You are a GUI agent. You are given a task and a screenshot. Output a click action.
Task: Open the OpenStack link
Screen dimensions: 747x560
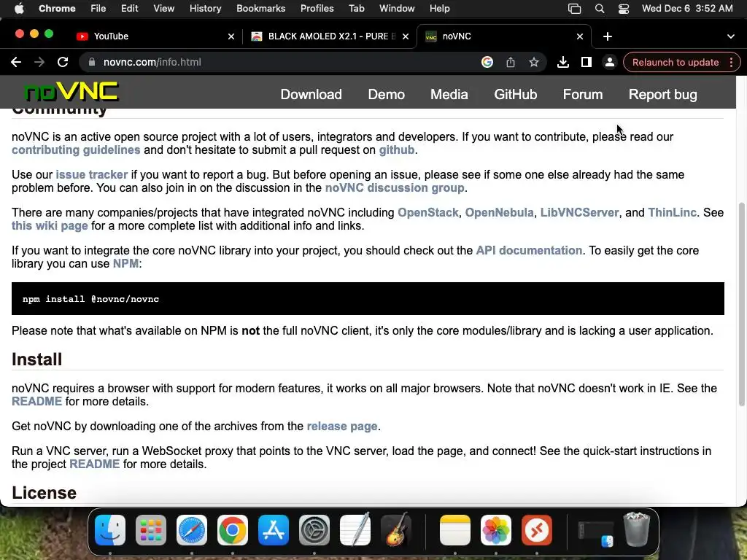coord(427,212)
